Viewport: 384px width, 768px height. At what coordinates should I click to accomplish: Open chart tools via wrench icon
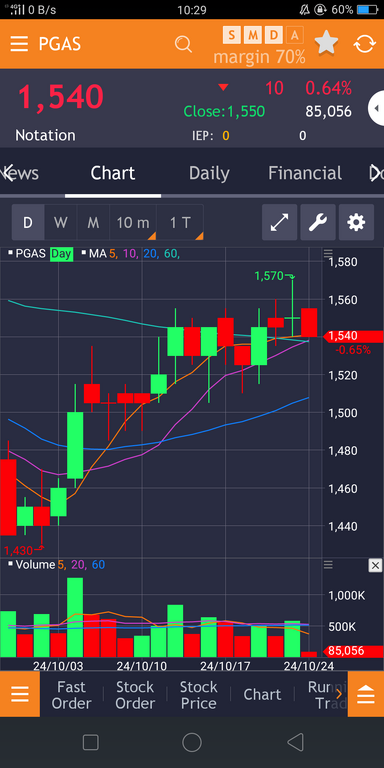click(318, 222)
